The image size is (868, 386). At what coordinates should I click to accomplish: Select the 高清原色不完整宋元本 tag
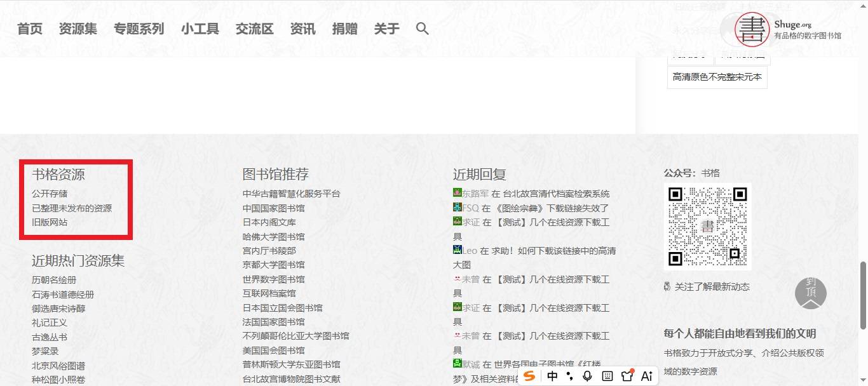pos(717,77)
